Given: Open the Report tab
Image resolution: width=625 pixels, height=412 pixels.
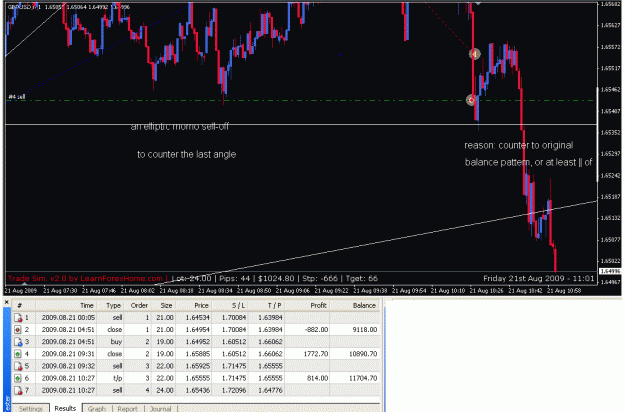Looking at the screenshot, I should pos(128,408).
